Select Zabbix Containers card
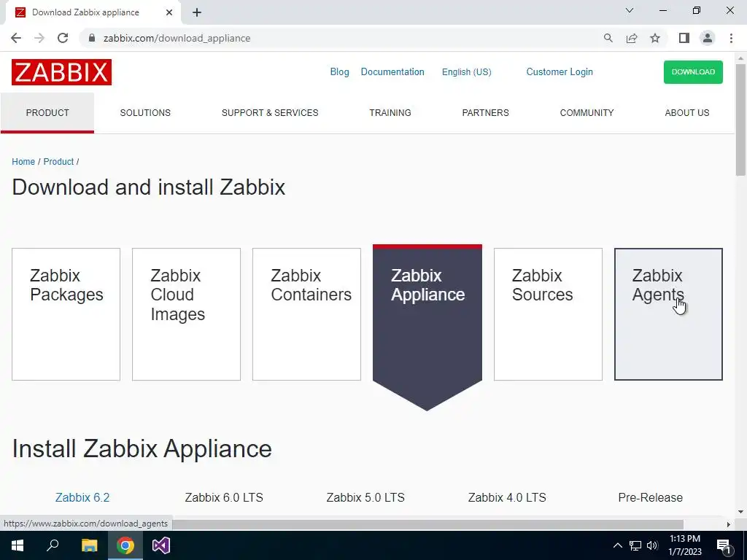 [307, 314]
